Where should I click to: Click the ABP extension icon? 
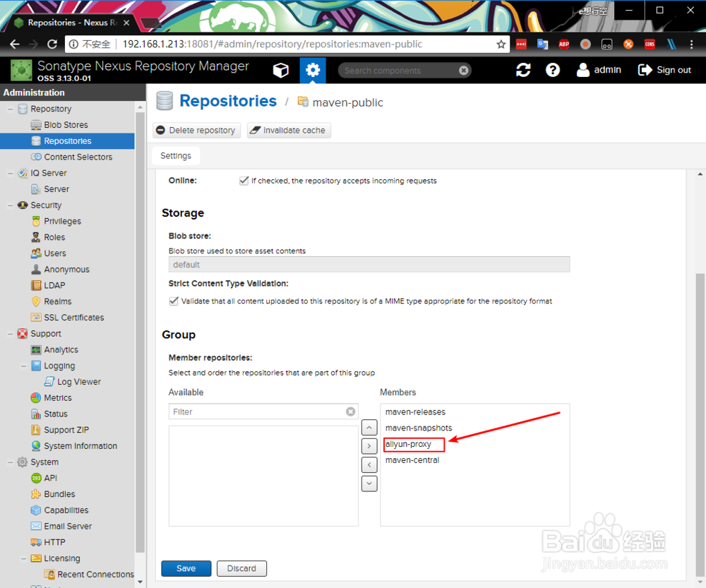(x=563, y=44)
